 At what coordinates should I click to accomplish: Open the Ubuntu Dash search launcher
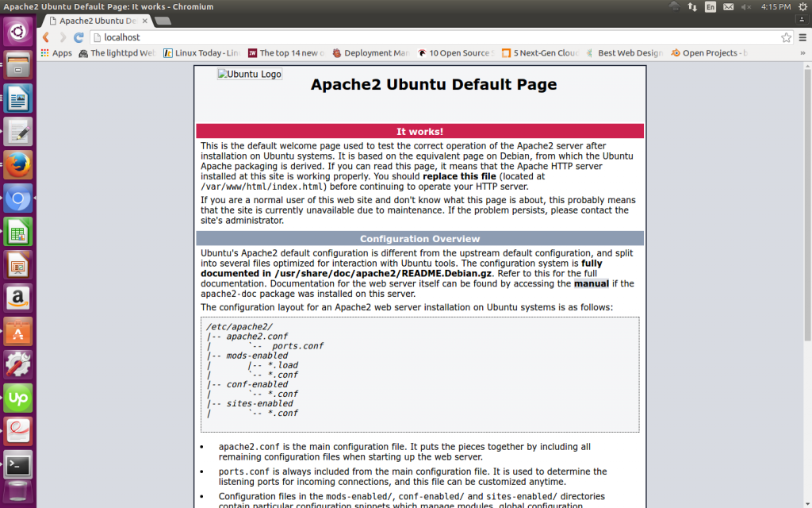(18, 32)
